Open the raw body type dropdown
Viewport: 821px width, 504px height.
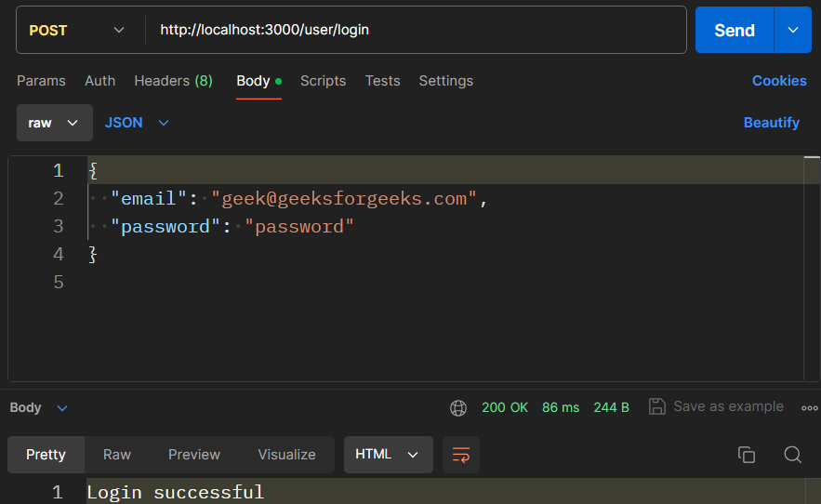(55, 123)
